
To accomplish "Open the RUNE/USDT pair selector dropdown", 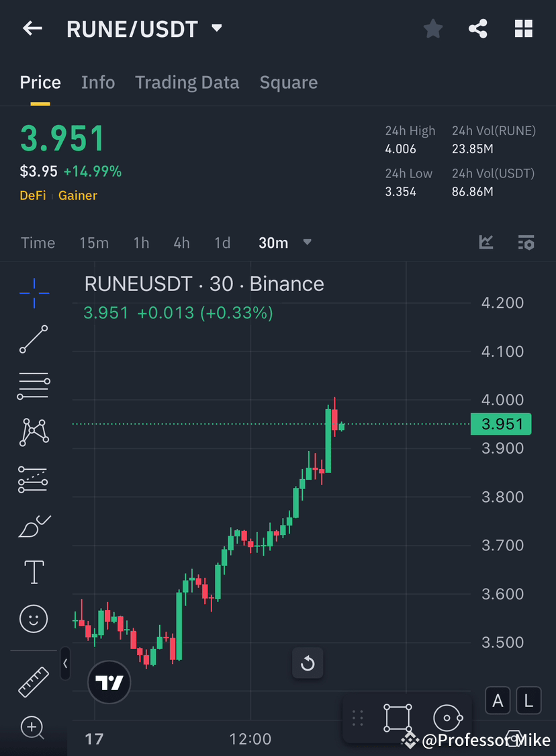I will [216, 28].
